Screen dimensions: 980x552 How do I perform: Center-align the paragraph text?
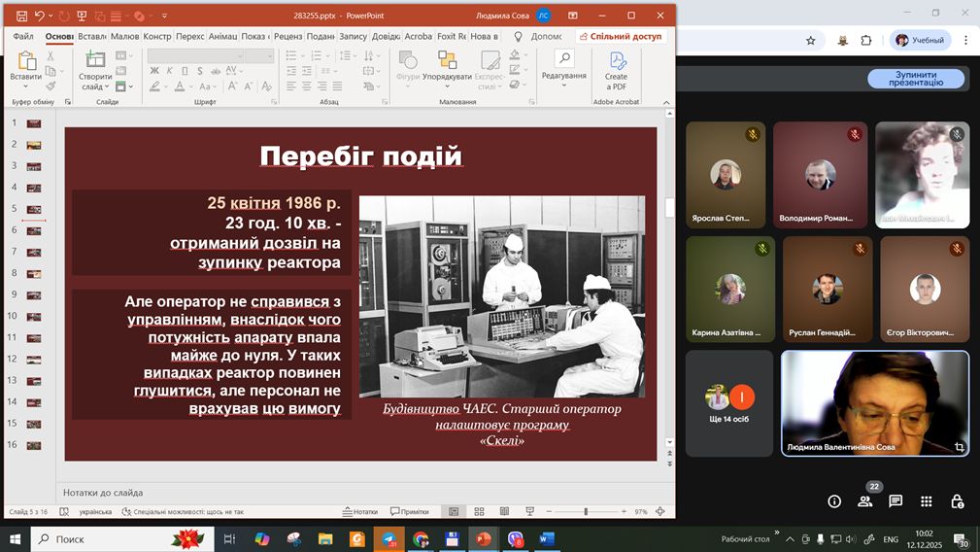click(307, 86)
